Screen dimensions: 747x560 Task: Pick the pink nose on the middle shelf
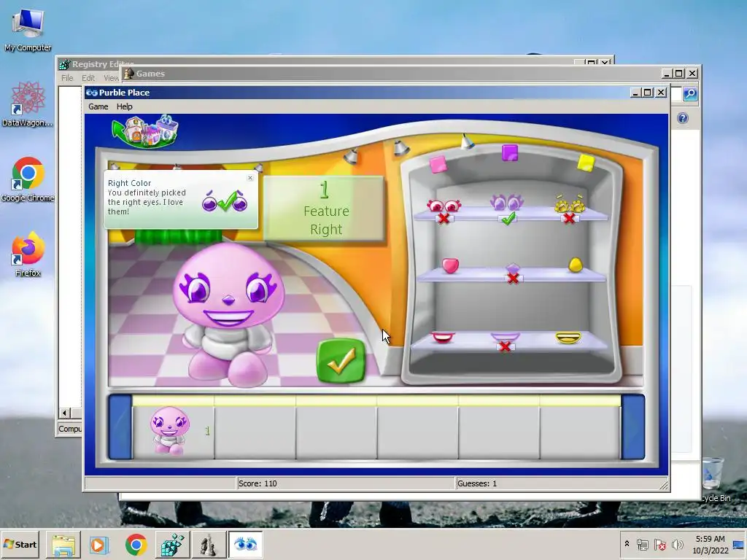click(450, 265)
